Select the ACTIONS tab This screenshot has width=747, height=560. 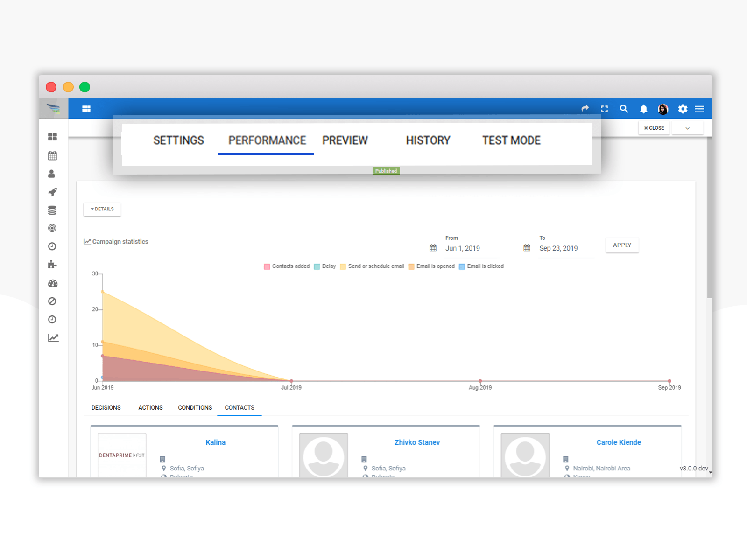point(151,408)
